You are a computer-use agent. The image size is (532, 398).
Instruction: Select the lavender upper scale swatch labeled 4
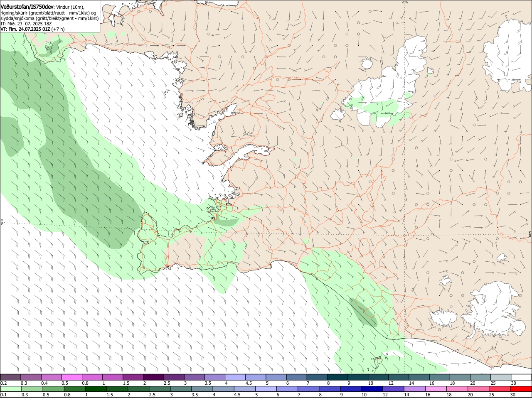tap(235, 377)
